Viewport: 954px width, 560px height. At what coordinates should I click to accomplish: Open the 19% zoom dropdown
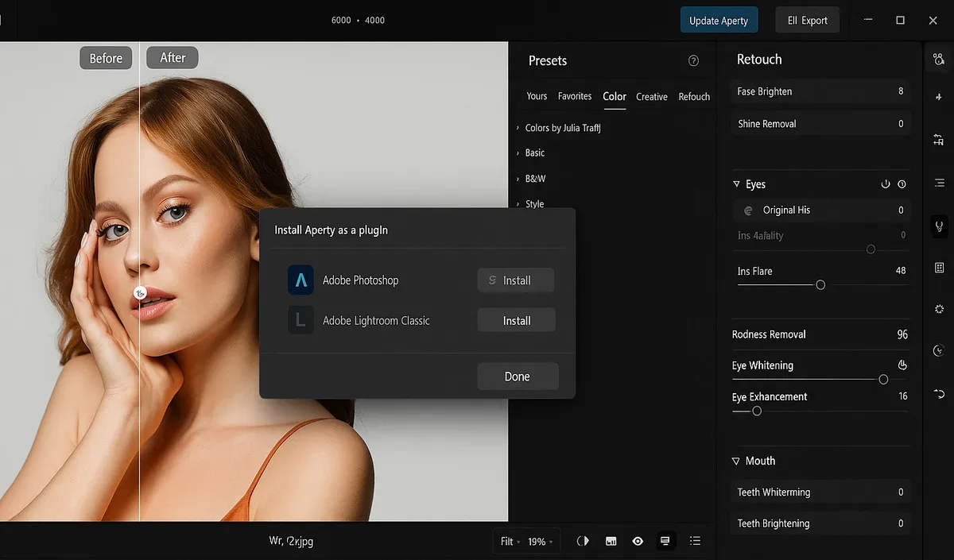(541, 542)
